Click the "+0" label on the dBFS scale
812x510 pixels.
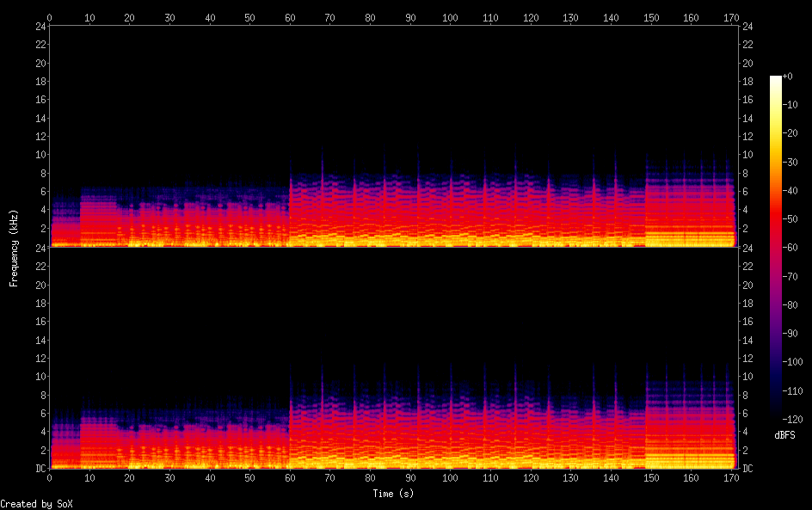789,77
